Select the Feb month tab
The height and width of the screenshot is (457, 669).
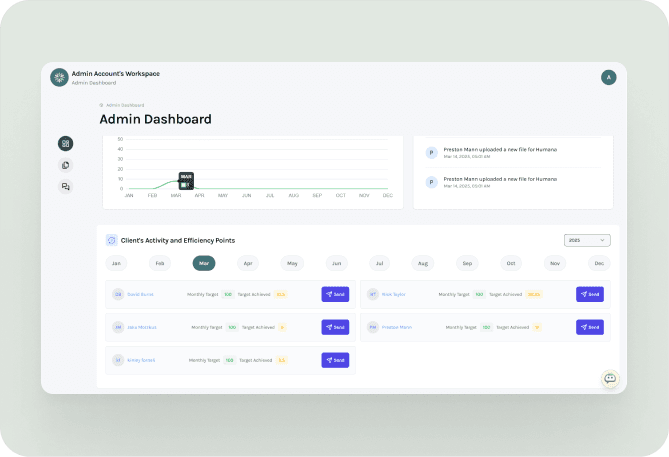coord(160,263)
